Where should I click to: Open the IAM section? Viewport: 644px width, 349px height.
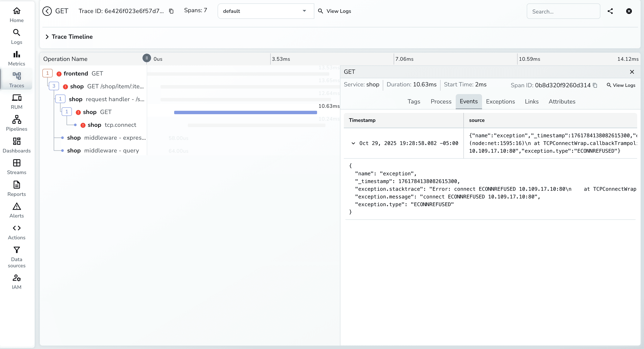(16, 282)
